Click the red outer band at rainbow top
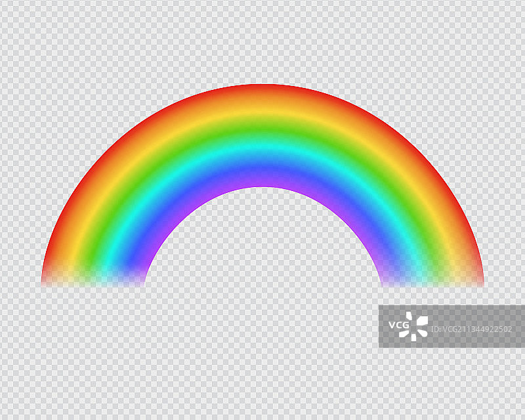The width and height of the screenshot is (525, 420). tap(262, 92)
